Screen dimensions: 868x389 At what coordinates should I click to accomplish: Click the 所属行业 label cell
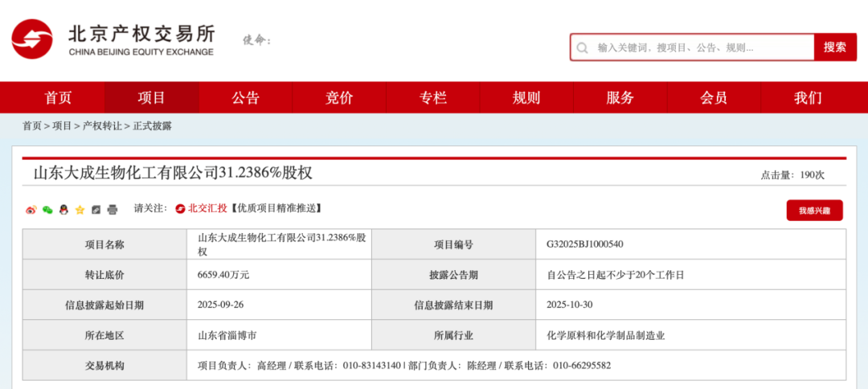pyautogui.click(x=453, y=335)
